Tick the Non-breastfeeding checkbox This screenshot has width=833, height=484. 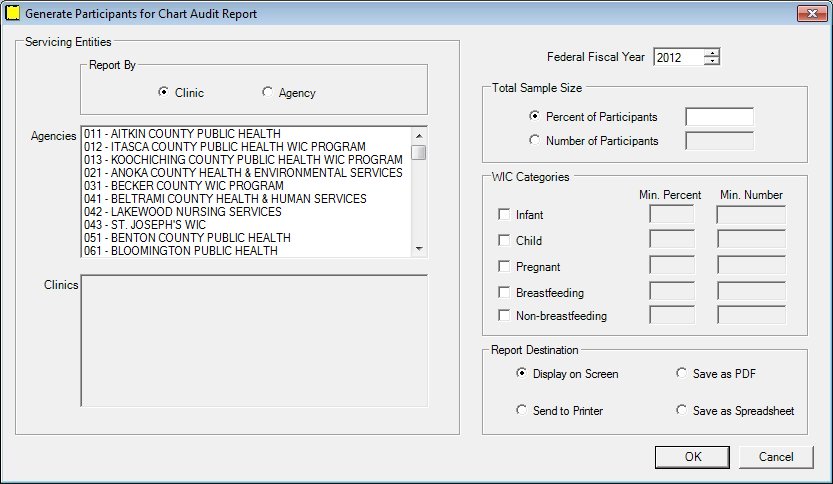tap(504, 316)
